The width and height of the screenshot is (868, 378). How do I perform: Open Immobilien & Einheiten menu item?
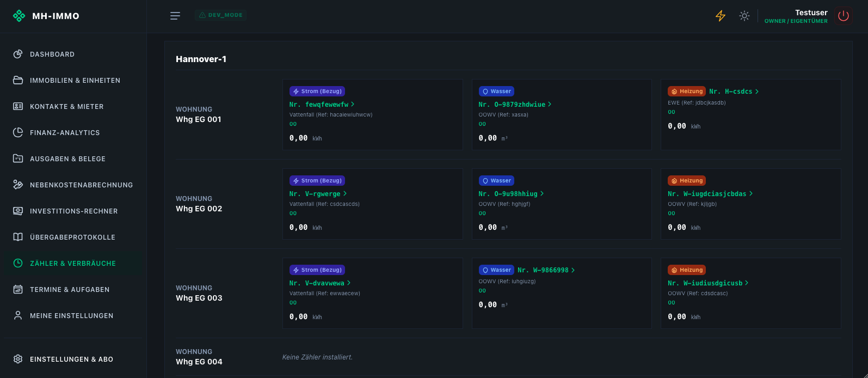pos(73,81)
